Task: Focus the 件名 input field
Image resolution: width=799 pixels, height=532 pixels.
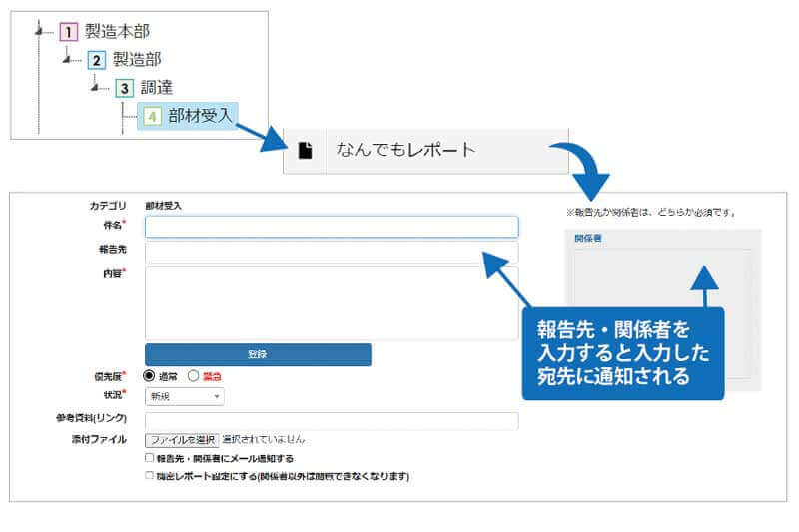Action: [332, 227]
